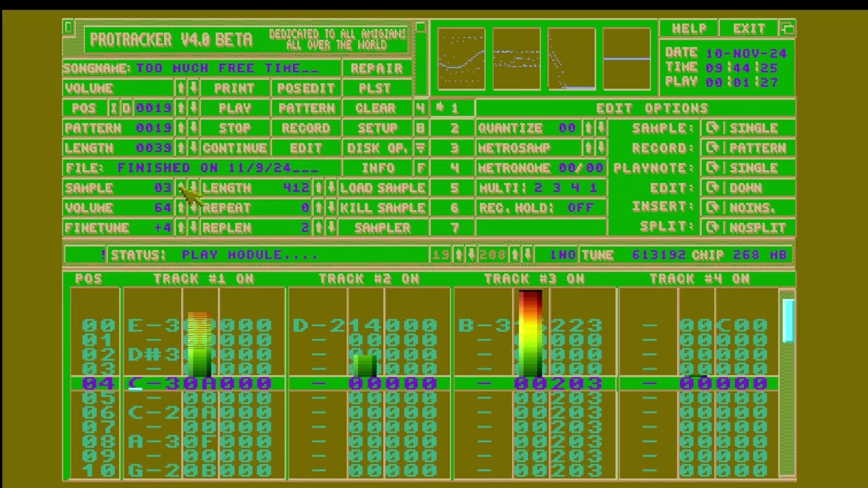Increase QUANTIZE value with the up arrow
The image size is (868, 488).
tap(589, 128)
